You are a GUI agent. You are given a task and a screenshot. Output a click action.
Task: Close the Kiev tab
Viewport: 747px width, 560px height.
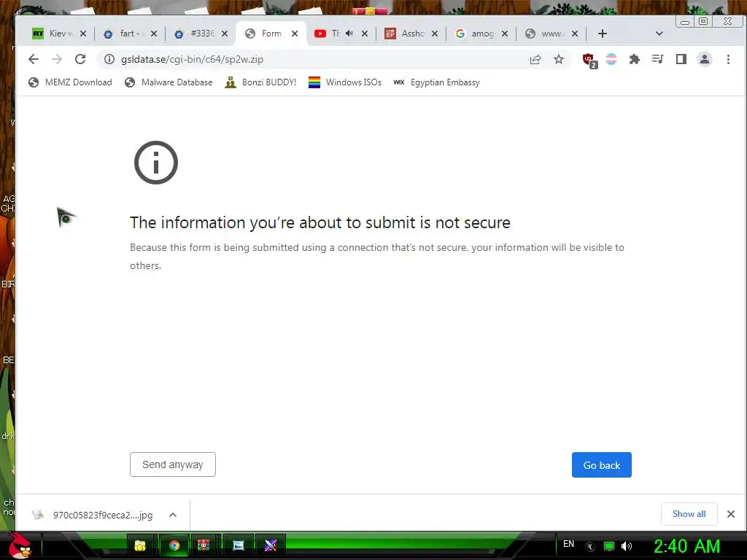83,34
